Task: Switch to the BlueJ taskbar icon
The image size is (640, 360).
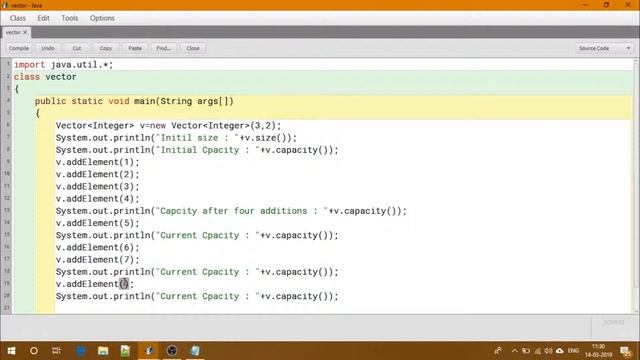Action: (149, 351)
